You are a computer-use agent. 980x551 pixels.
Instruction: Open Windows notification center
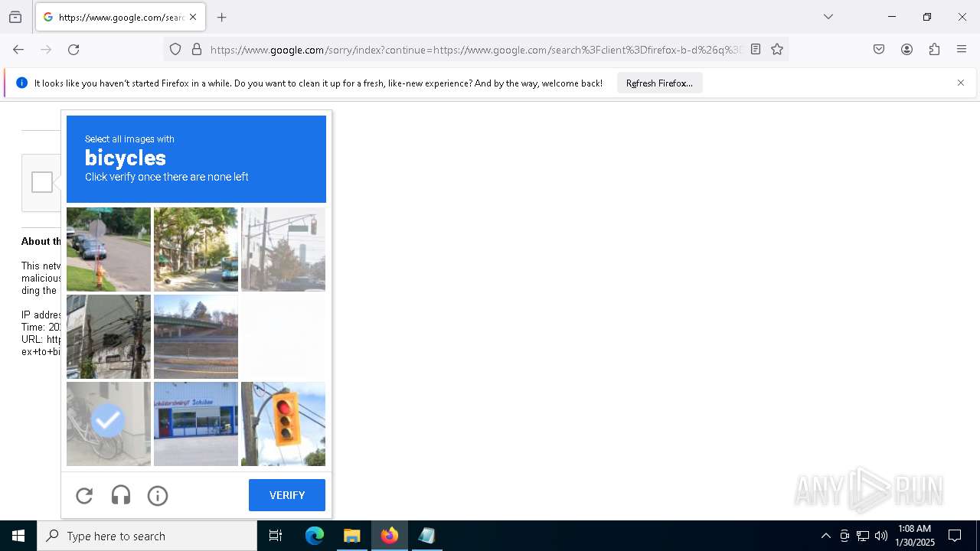955,536
